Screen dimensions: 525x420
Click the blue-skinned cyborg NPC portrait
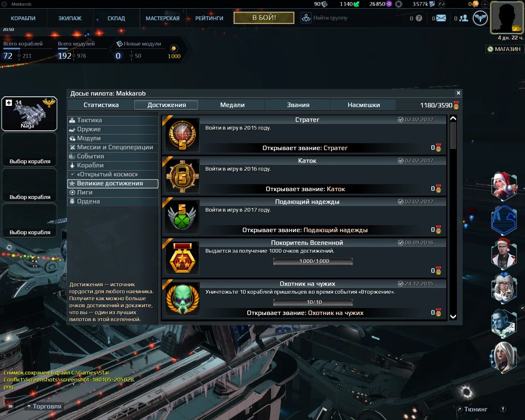point(504,323)
